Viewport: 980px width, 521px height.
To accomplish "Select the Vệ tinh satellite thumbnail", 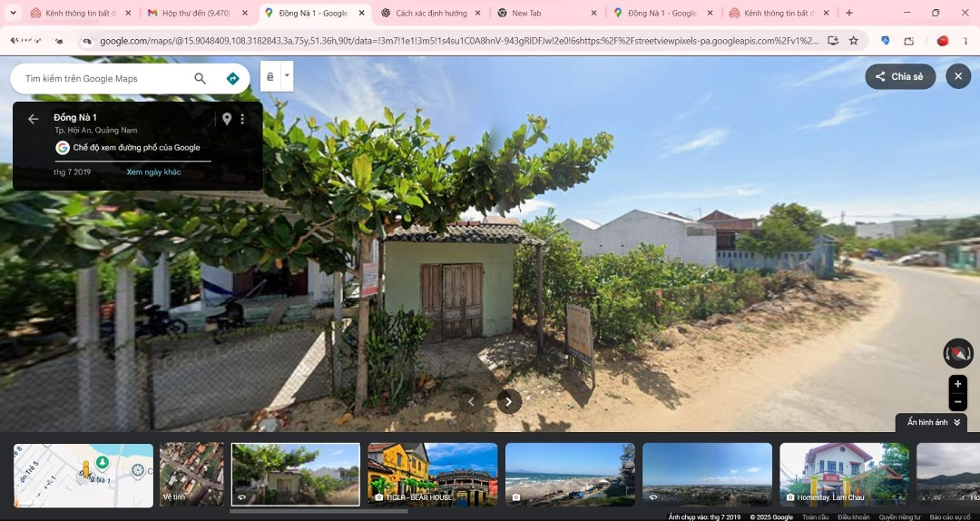I will pyautogui.click(x=191, y=475).
